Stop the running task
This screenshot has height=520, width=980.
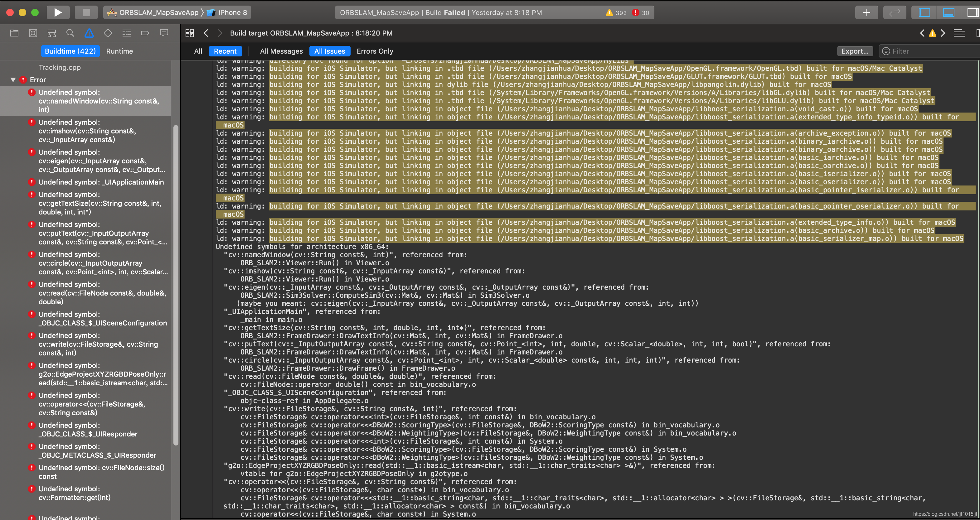[x=86, y=12]
